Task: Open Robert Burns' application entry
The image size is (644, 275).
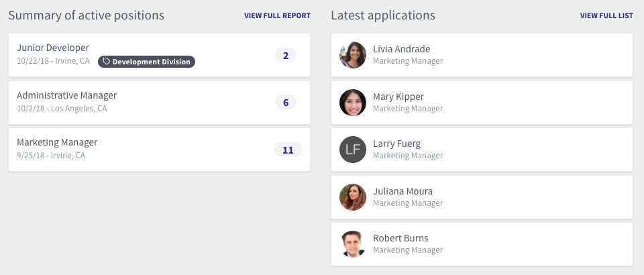Action: (482, 244)
